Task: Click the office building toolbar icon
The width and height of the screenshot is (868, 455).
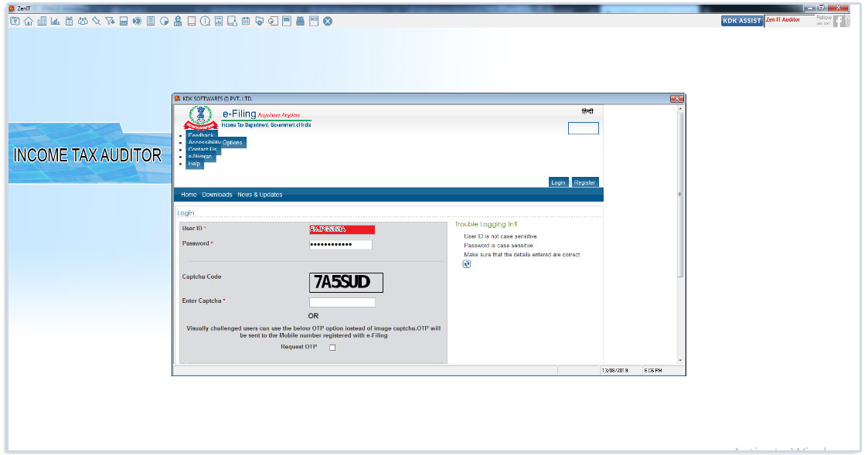Action: click(x=42, y=21)
